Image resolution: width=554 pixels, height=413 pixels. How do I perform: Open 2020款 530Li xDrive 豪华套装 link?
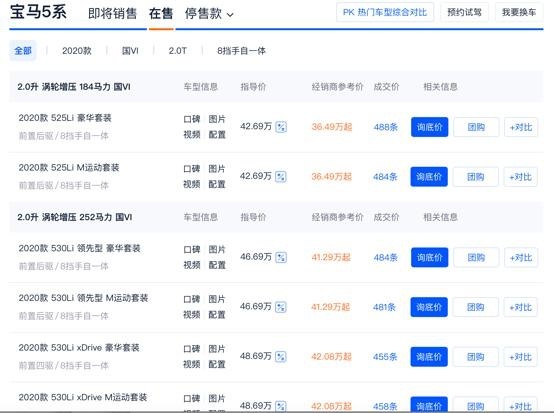[x=79, y=348]
